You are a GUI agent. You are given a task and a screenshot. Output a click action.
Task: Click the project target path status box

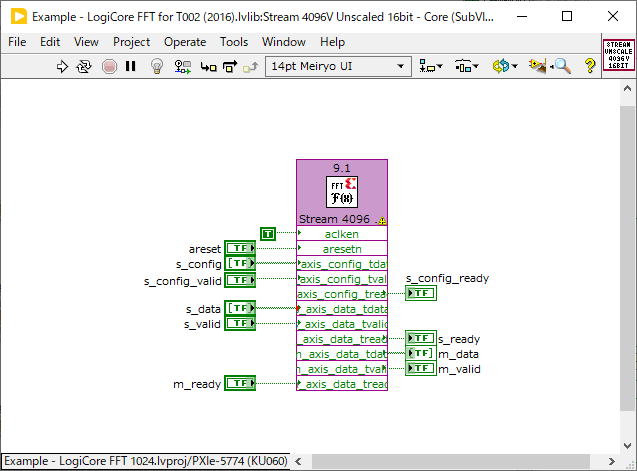(146, 461)
